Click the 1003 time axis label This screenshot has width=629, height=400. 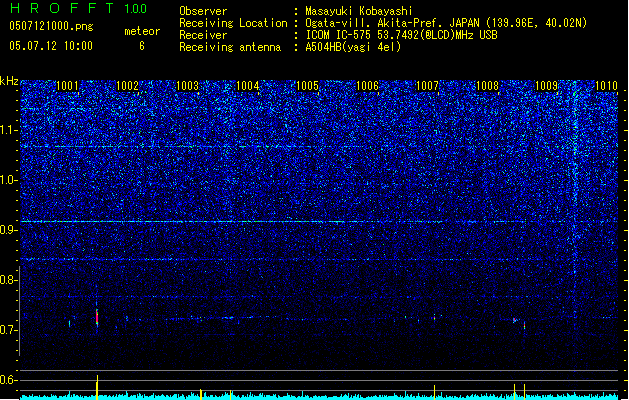(187, 86)
